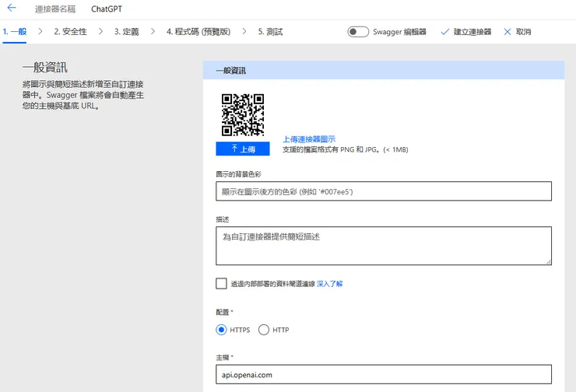Click 建立連接器 to create connector
This screenshot has width=576, height=392.
point(465,32)
